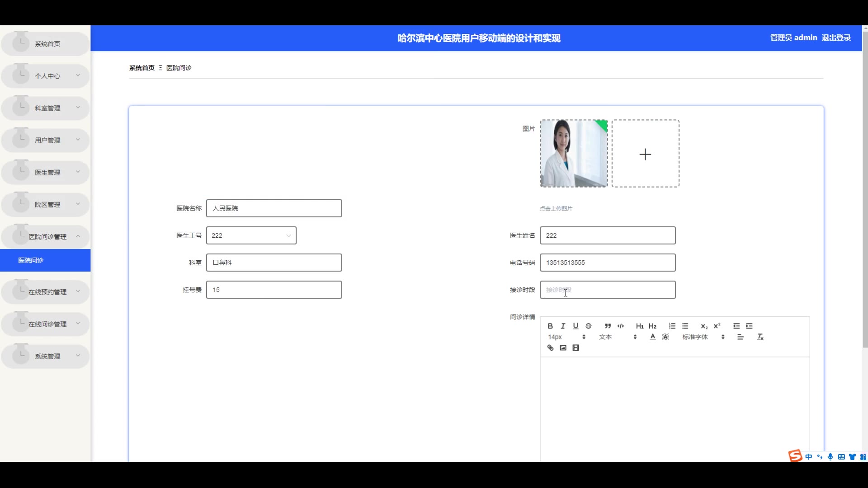Toggle underline formatting in the editor
Image resolution: width=868 pixels, height=488 pixels.
[x=576, y=326]
